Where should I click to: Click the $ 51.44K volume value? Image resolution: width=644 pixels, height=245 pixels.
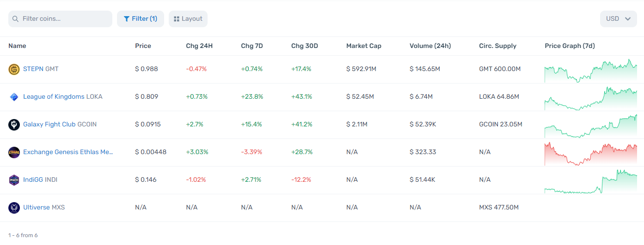[x=423, y=179]
